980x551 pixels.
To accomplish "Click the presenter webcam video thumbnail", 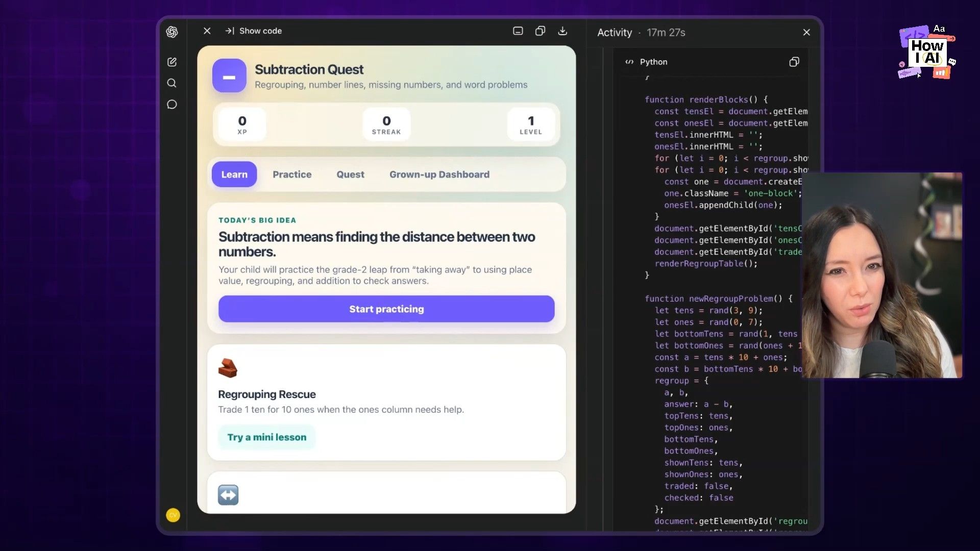I will (x=882, y=275).
